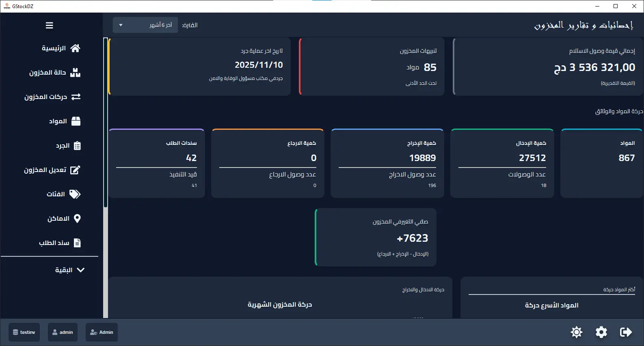Open the سندات الطلب 42 card
The image size is (644, 346).
[156, 163]
